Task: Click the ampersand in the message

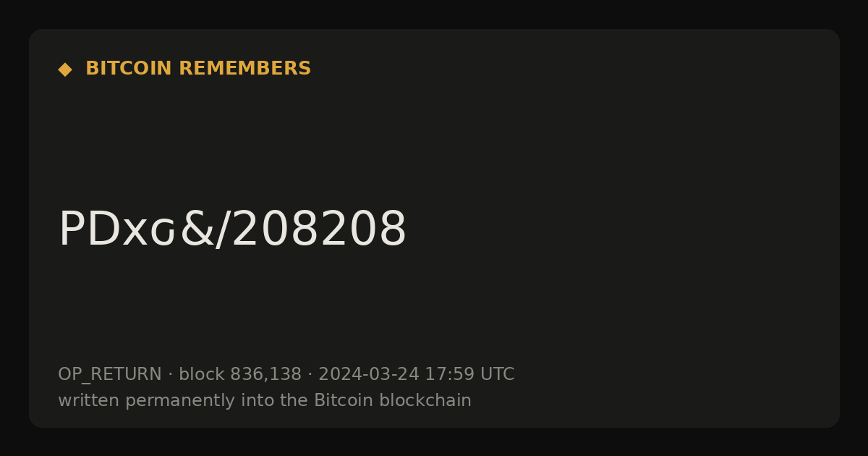Action: (196, 229)
